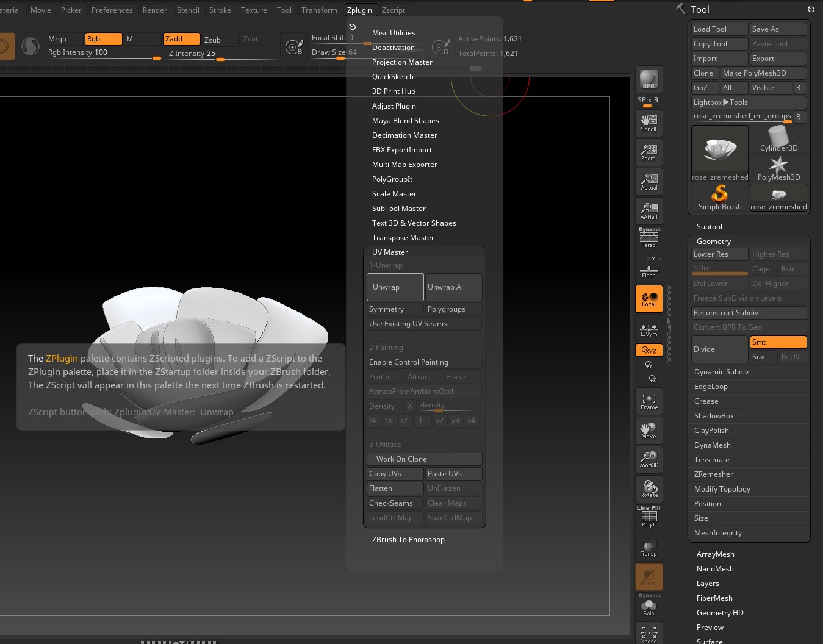Click Work On Clone button
The image size is (823, 644).
[x=424, y=459]
